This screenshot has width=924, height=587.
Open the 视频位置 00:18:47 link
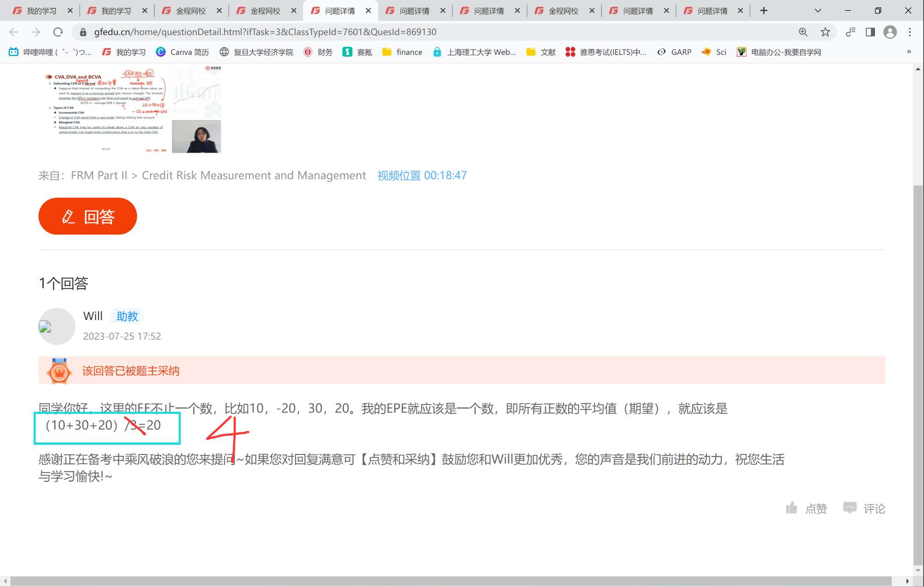(x=422, y=175)
